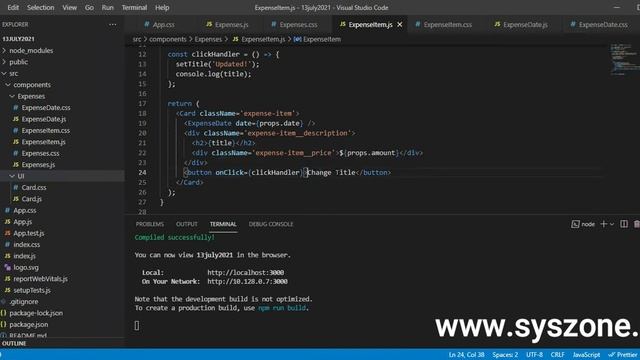This screenshot has width=640, height=360.
Task: Open App.js in explorer tree
Action: (22, 222)
